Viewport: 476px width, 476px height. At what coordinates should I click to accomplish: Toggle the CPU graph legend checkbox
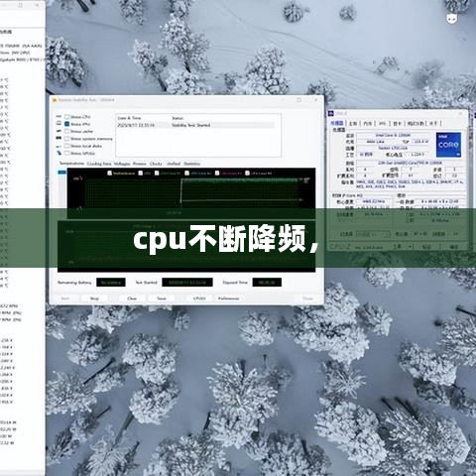[141, 173]
